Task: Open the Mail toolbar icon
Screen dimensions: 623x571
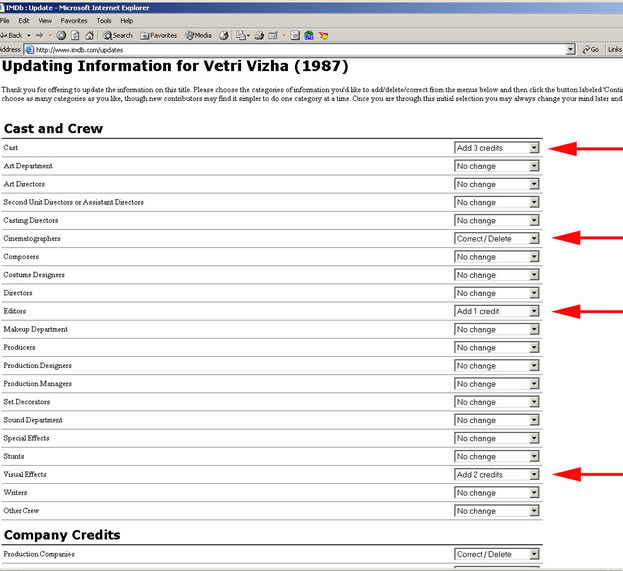Action: [x=240, y=35]
